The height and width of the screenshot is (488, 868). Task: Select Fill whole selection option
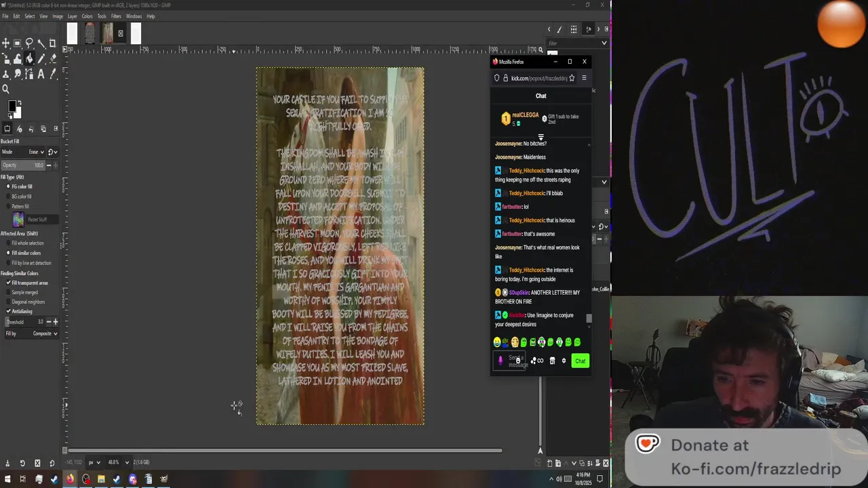point(8,243)
